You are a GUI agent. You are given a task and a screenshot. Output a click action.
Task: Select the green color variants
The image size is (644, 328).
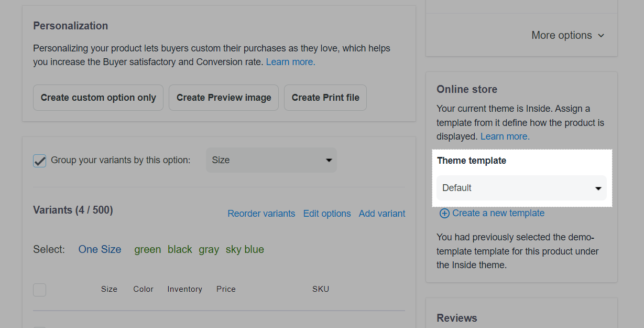tap(147, 249)
